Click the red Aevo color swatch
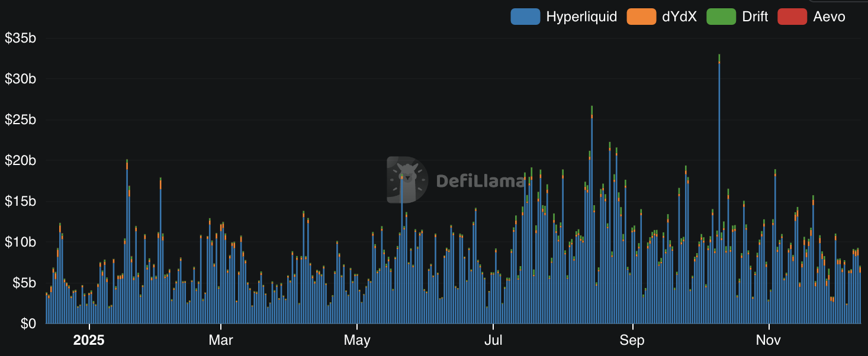The height and width of the screenshot is (356, 868). [792, 17]
